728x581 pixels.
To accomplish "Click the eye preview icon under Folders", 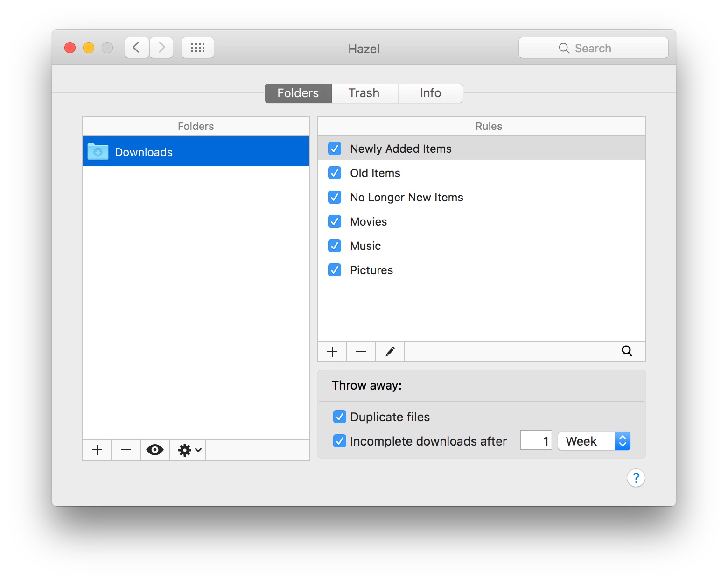I will [x=155, y=450].
